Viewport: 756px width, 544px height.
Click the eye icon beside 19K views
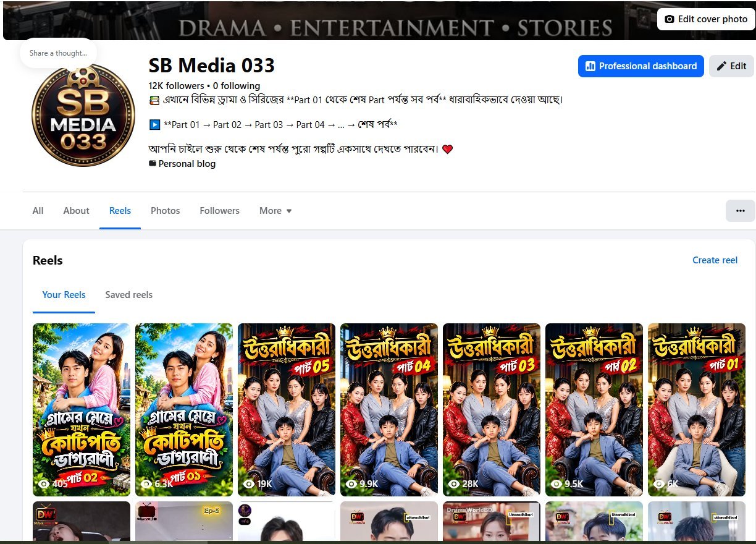point(249,484)
